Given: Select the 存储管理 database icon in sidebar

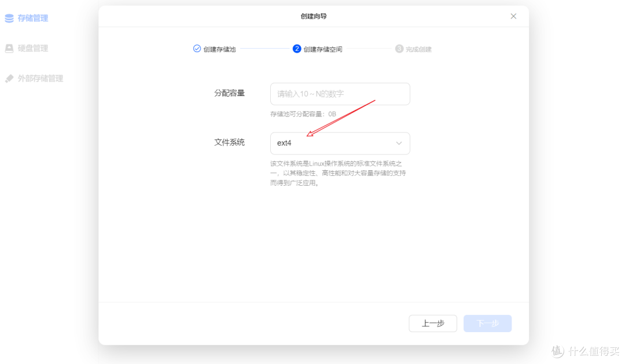Looking at the screenshot, I should [x=9, y=18].
